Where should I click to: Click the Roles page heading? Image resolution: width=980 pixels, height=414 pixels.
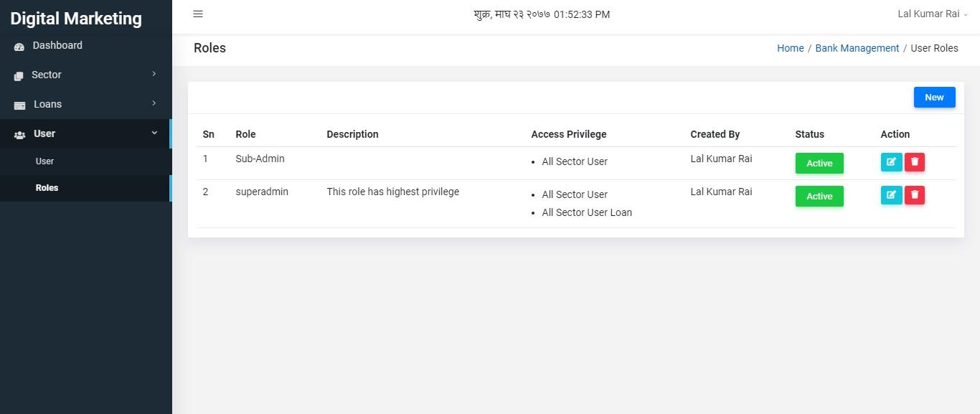(x=209, y=48)
